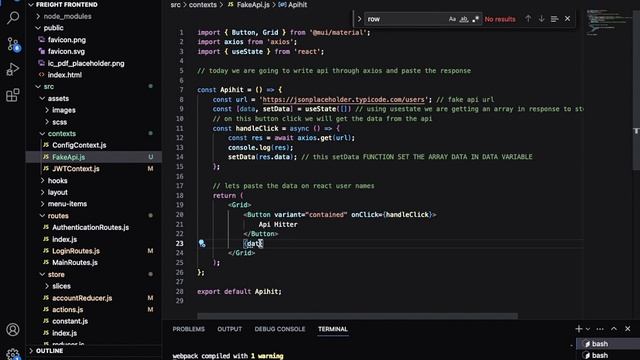Create a new terminal with plus icon
The image size is (640, 360).
click(x=578, y=329)
